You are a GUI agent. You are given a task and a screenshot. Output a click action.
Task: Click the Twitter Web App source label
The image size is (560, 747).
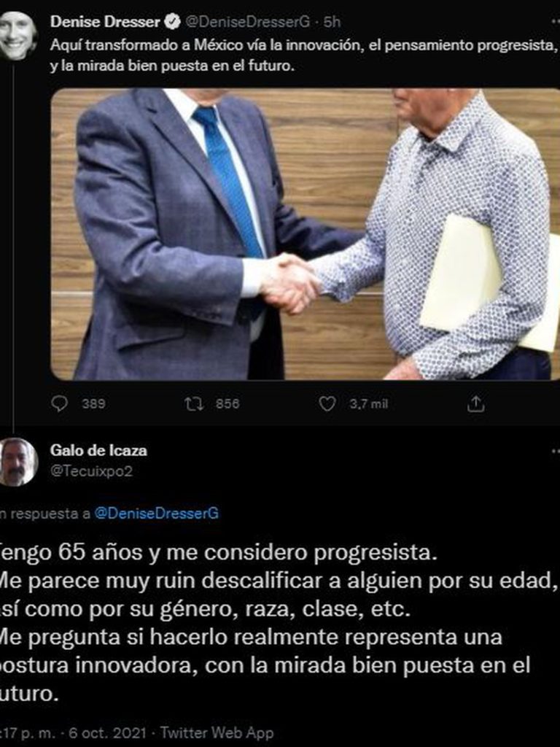click(x=217, y=732)
